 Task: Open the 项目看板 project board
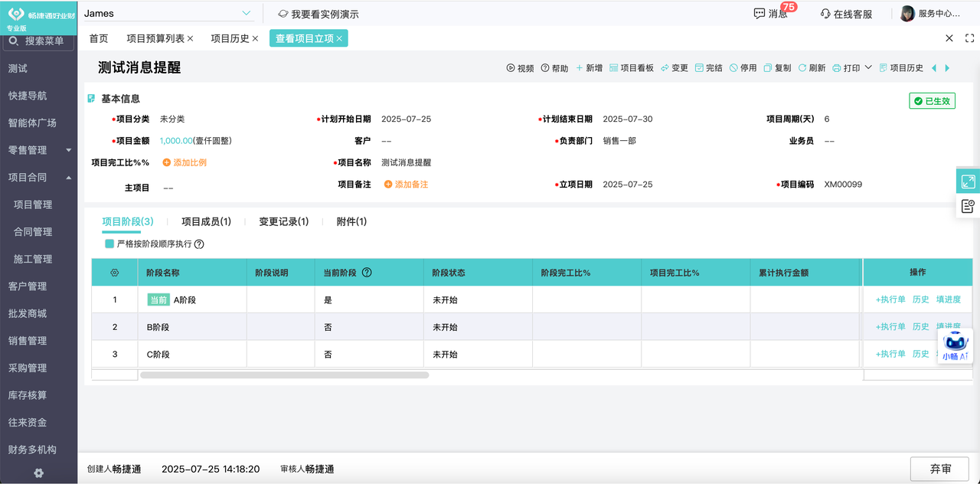tap(632, 68)
